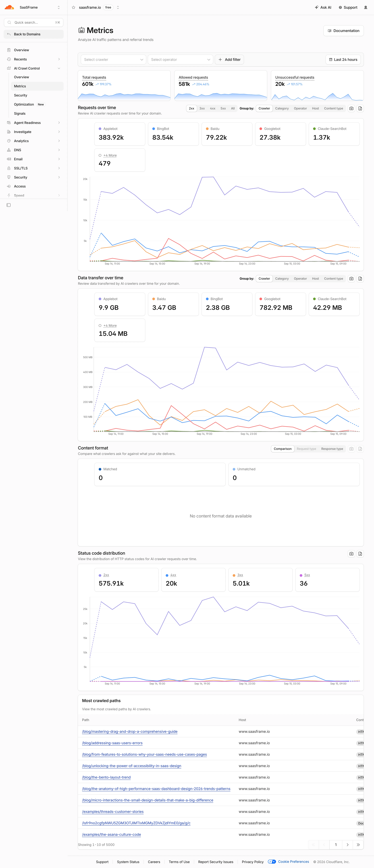Star the saasframe.io domain

[x=73, y=7]
